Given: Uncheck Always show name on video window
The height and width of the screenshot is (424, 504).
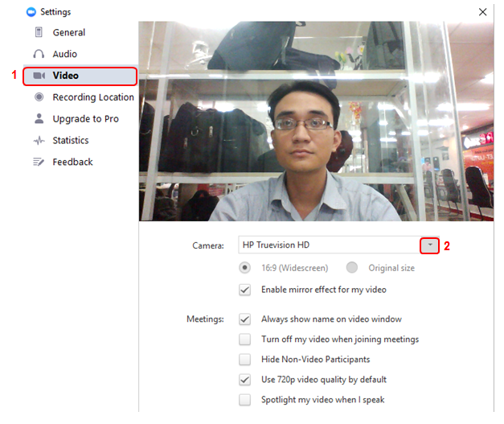Looking at the screenshot, I should pos(245,319).
